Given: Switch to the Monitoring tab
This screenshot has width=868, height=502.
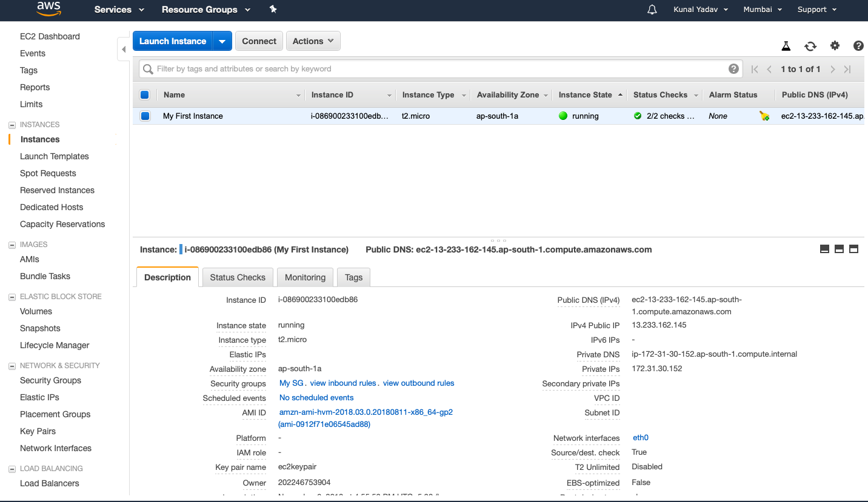Looking at the screenshot, I should point(305,277).
